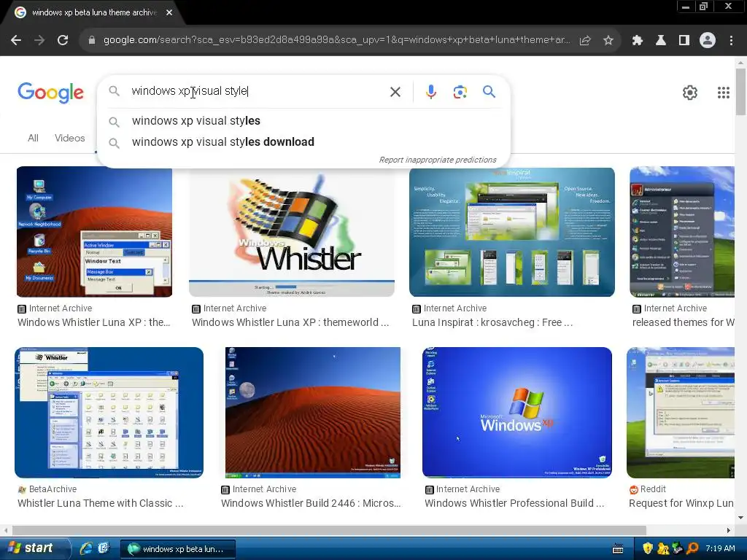Start voice search with the microphone

430,92
